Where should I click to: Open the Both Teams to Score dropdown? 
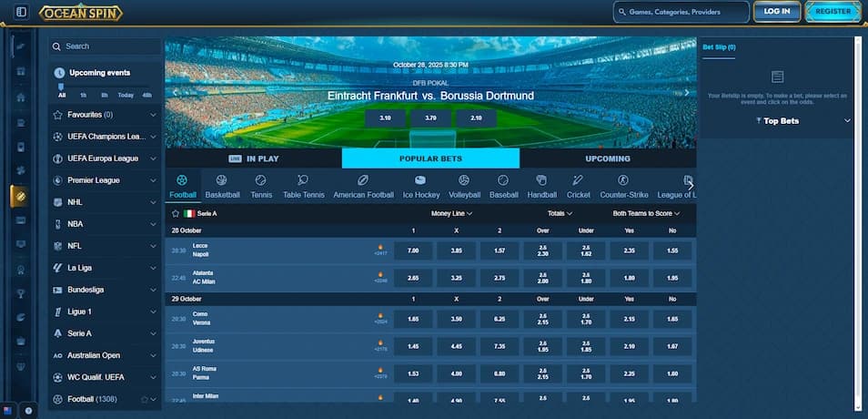tap(646, 213)
